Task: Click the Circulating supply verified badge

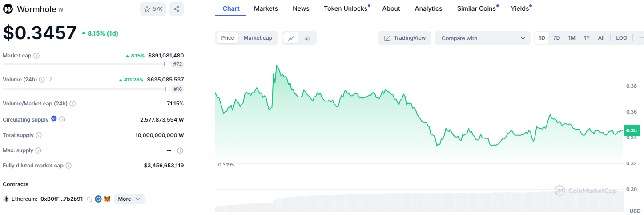Action: pos(54,119)
